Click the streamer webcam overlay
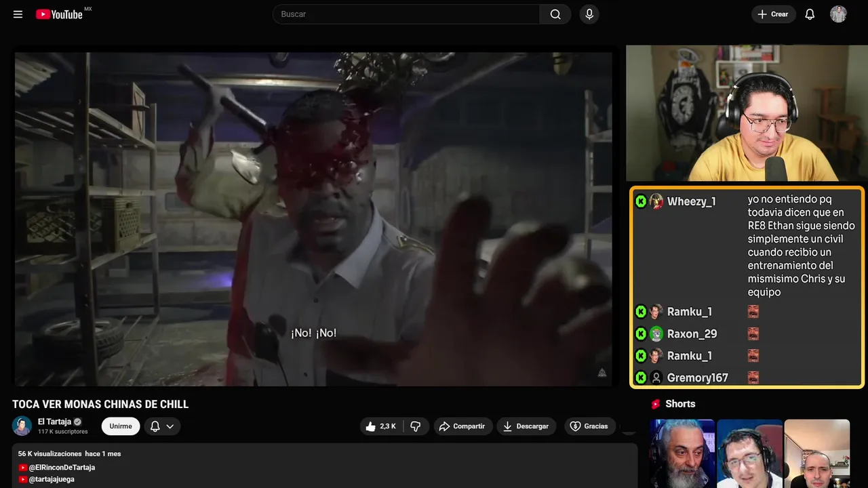The height and width of the screenshot is (488, 868). 745,113
